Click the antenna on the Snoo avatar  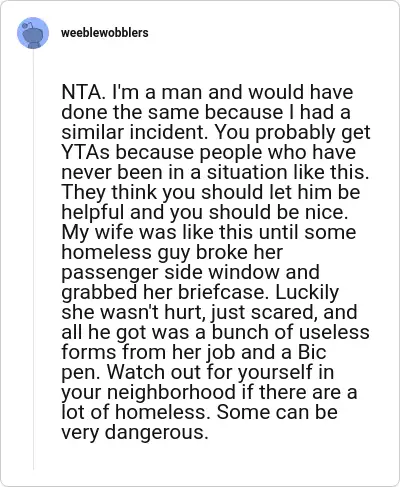pos(28,25)
